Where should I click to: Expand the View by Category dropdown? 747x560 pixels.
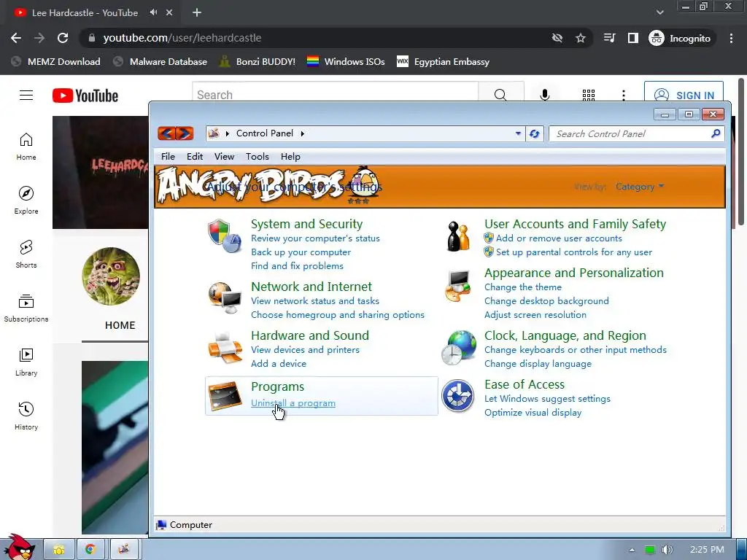coord(640,187)
